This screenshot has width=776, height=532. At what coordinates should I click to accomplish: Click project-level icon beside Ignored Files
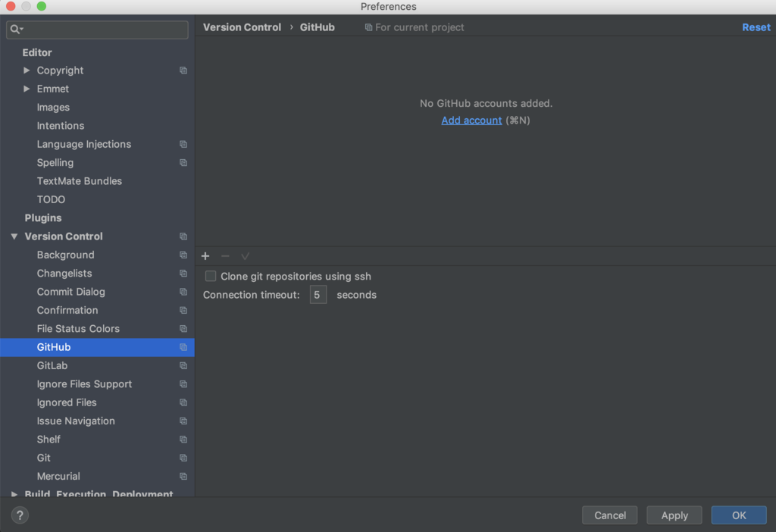[183, 402]
